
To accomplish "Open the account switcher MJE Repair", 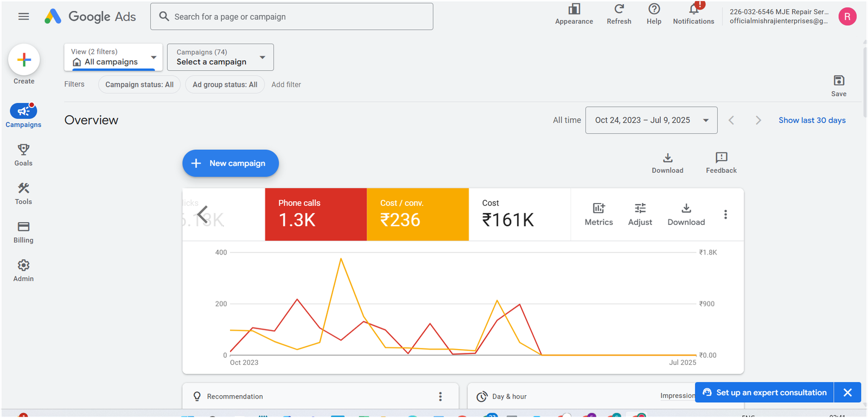I will pos(779,16).
